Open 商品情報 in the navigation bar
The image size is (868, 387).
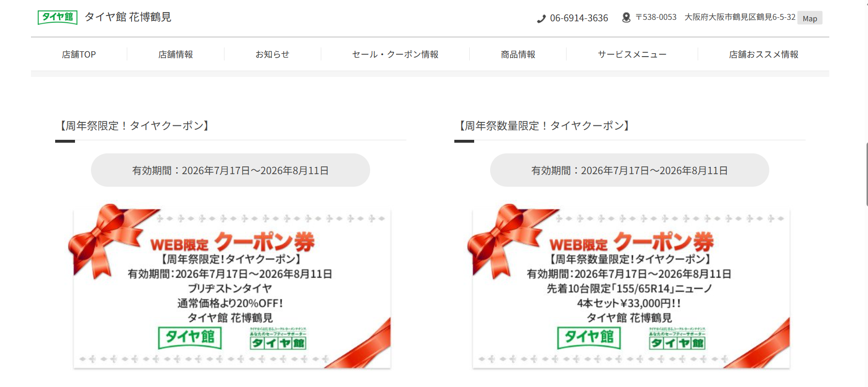point(518,54)
